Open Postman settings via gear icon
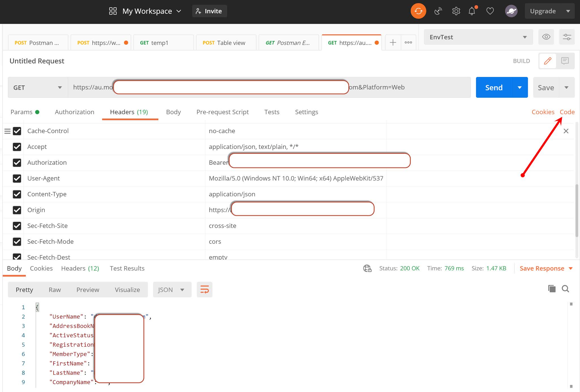Screen dimensions: 580x392 point(456,11)
